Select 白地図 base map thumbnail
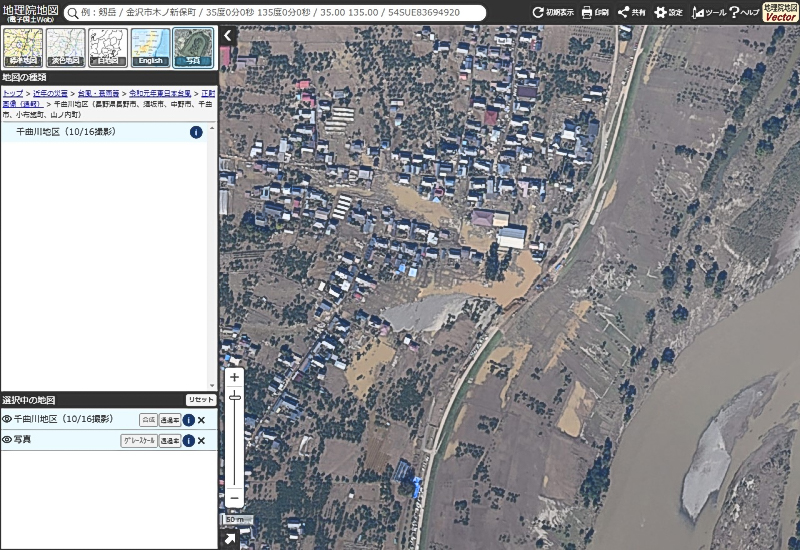The image size is (800, 550). point(108,47)
